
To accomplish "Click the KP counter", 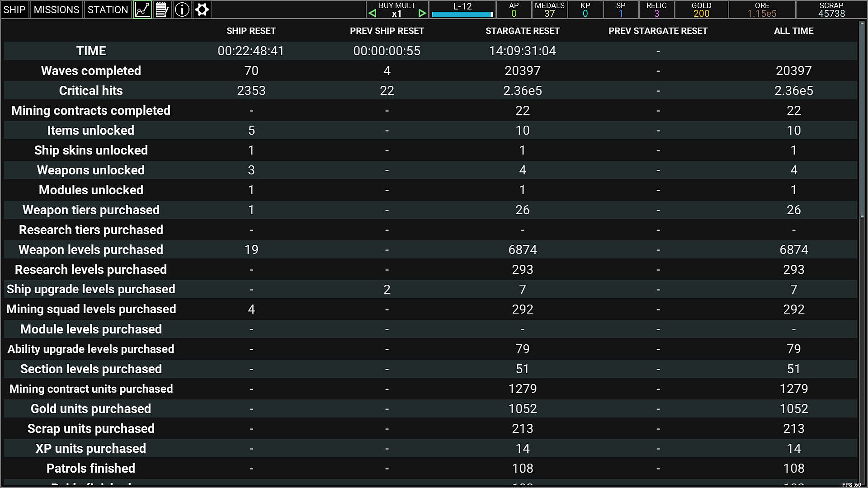I will [x=585, y=9].
